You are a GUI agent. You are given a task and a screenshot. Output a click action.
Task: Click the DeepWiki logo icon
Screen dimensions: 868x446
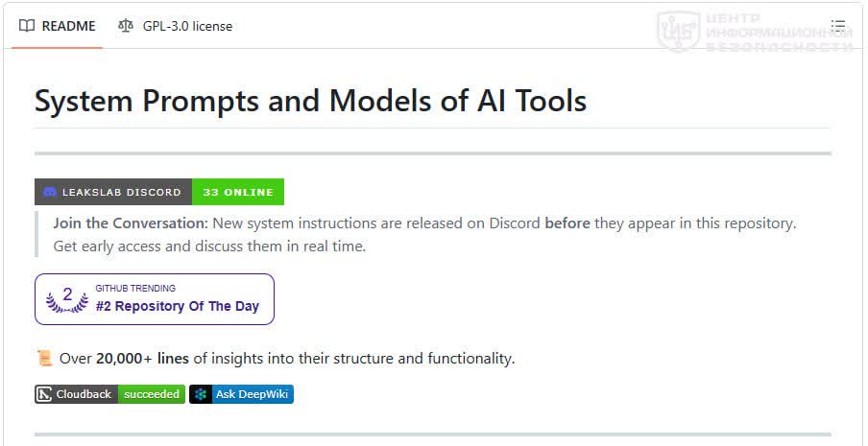(x=201, y=394)
